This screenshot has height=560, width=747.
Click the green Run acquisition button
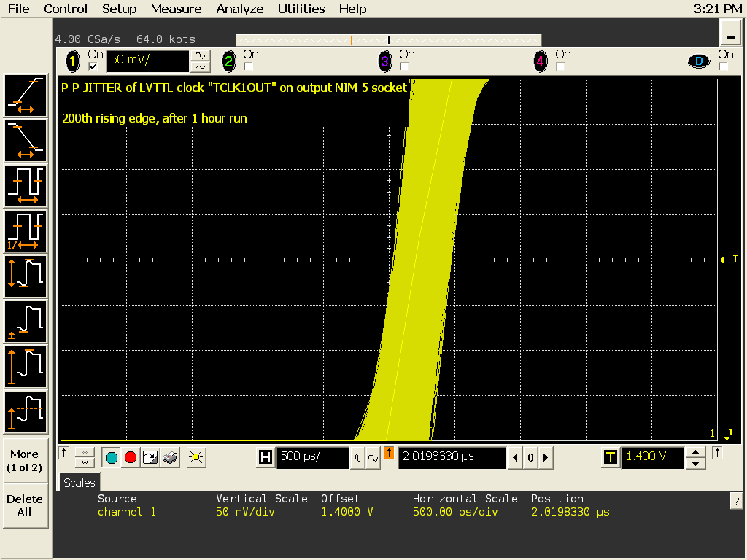click(112, 458)
